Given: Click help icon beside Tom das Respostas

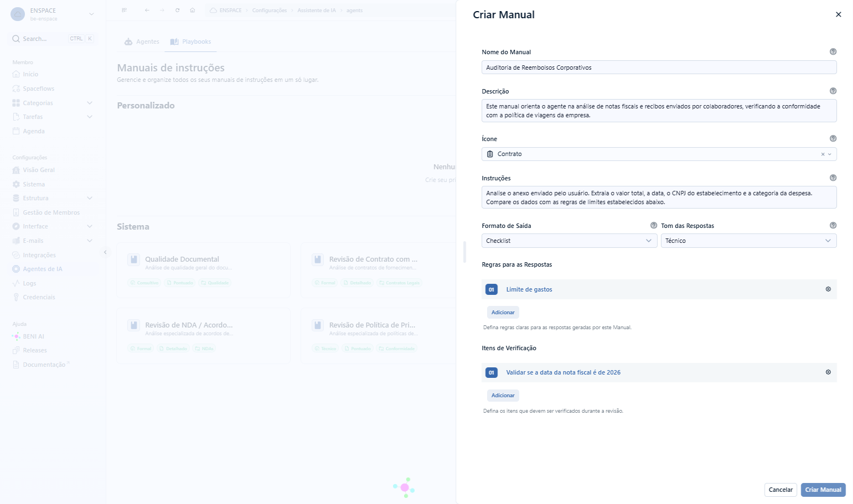Looking at the screenshot, I should 833,225.
